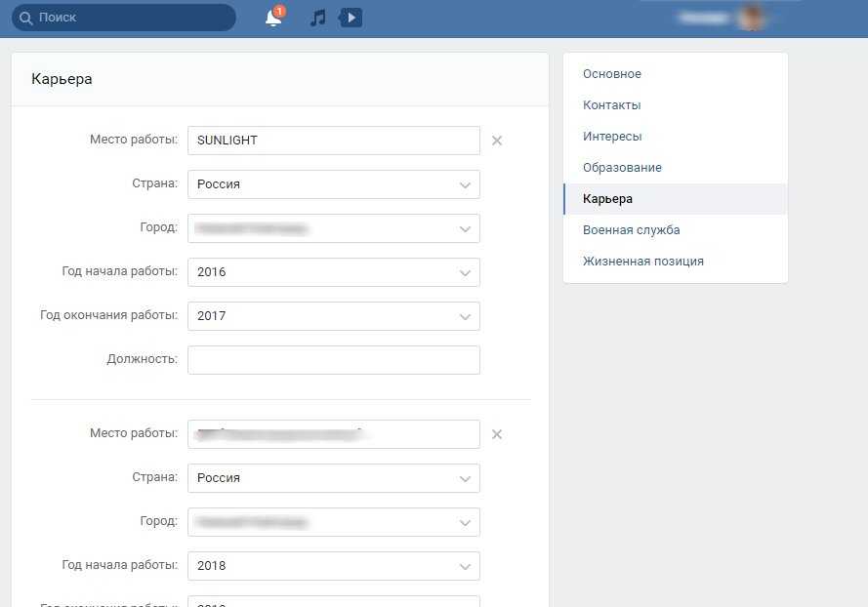Open the notifications bell icon
This screenshot has height=607, width=868.
coord(273,18)
